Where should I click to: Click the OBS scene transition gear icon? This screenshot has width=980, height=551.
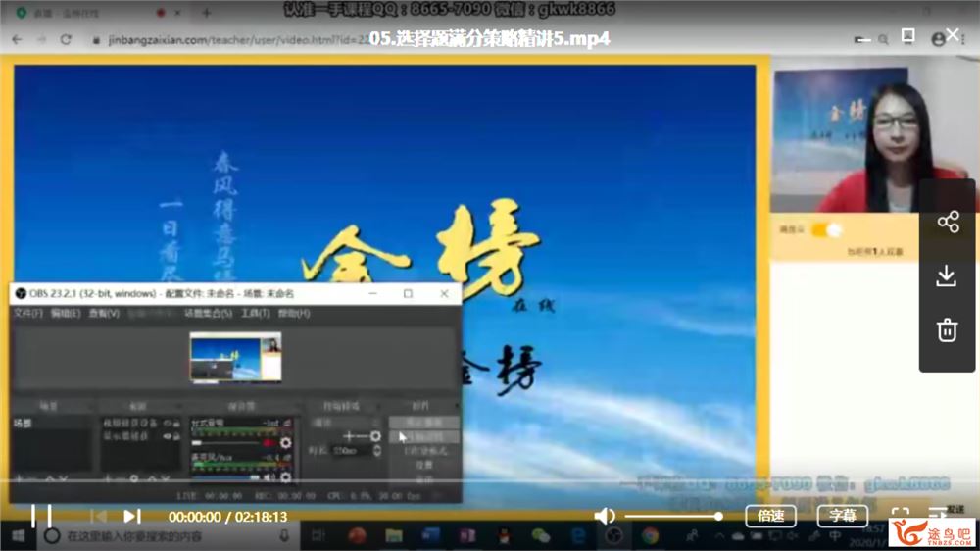pos(375,436)
